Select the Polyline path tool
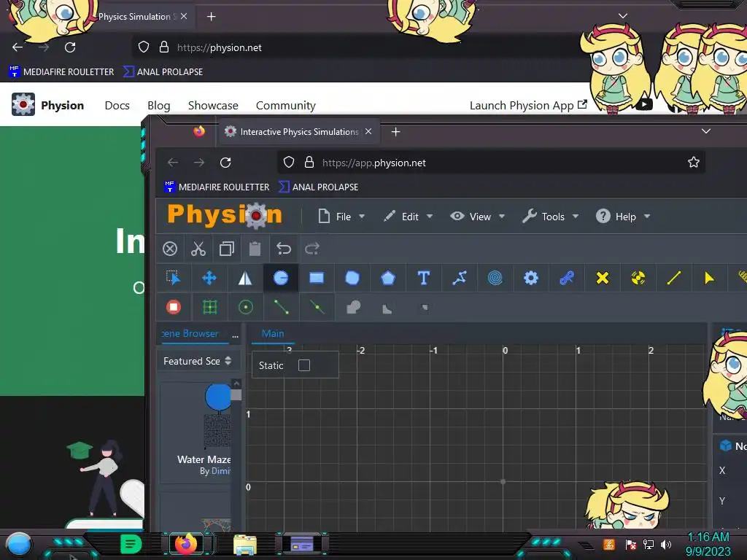Screen dimensions: 747x560 (460, 278)
